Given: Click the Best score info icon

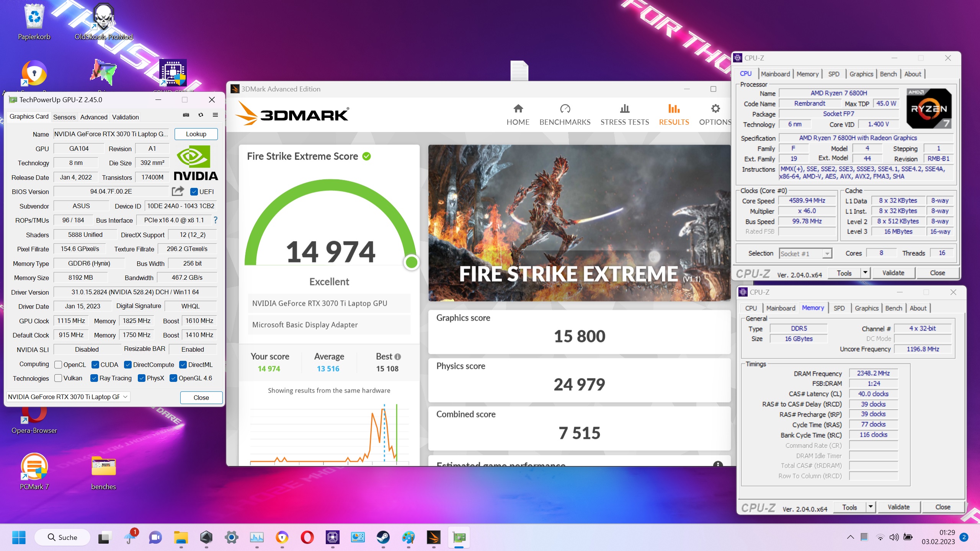Looking at the screenshot, I should click(398, 357).
